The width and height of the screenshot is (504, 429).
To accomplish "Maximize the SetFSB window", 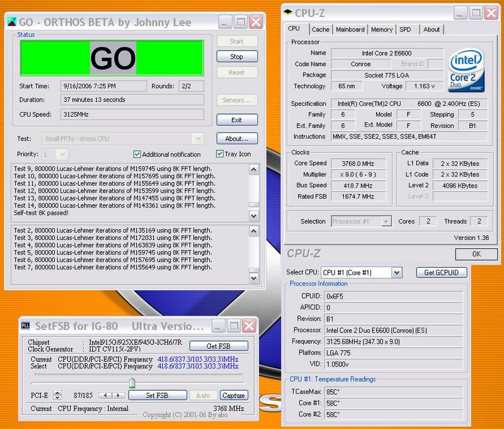I will coord(234,326).
